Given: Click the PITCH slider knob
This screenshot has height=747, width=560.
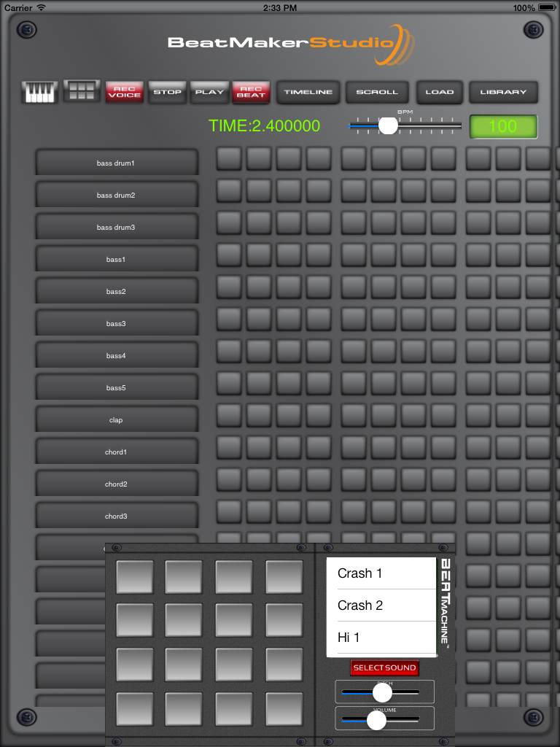Looking at the screenshot, I should (382, 693).
